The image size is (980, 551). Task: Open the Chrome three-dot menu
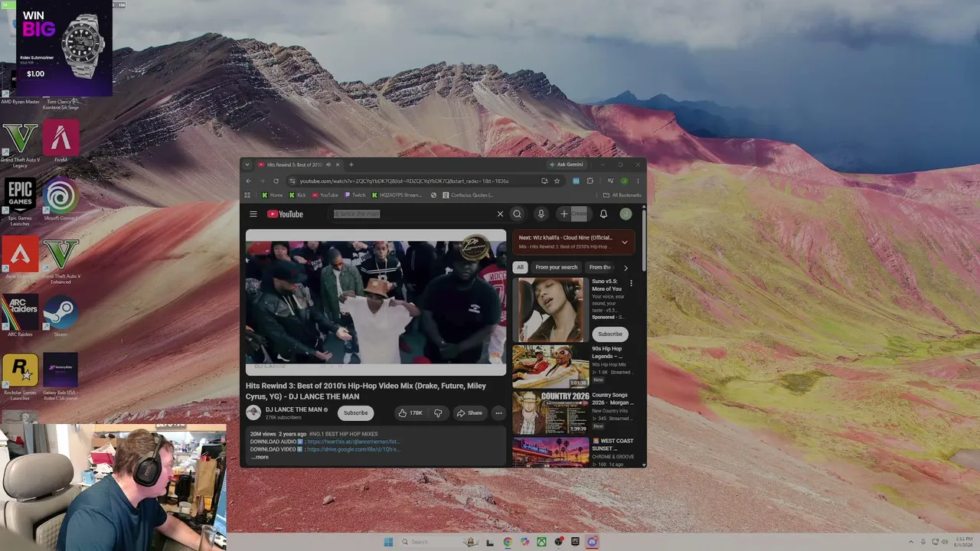pos(638,181)
